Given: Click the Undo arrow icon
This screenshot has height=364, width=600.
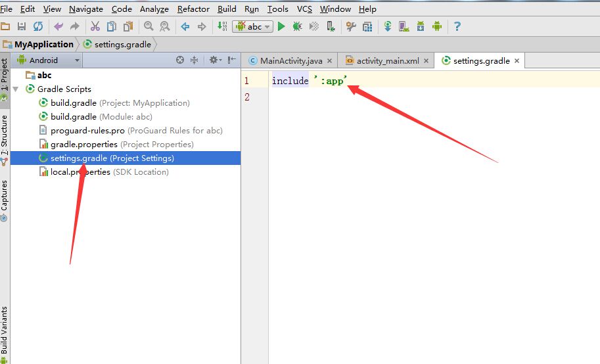Looking at the screenshot, I should pos(58,26).
